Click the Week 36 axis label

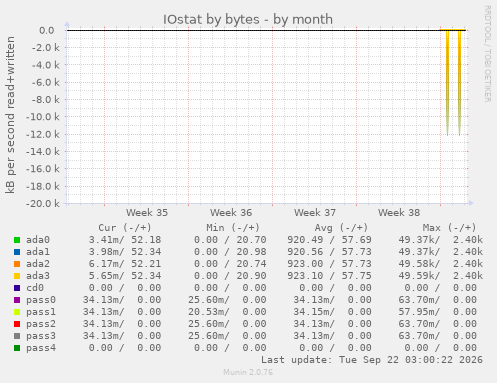point(231,213)
